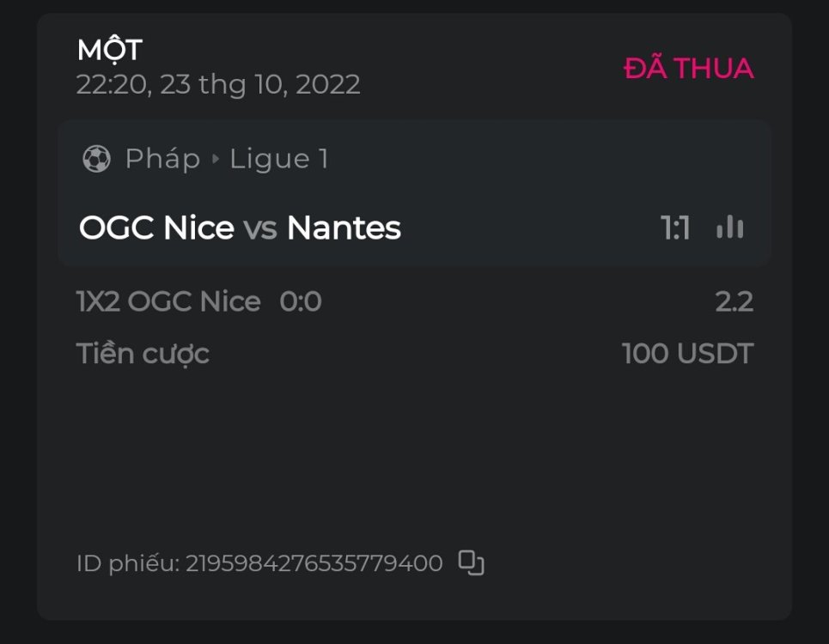
Task: Select the Nantes team name
Action: coord(344,228)
